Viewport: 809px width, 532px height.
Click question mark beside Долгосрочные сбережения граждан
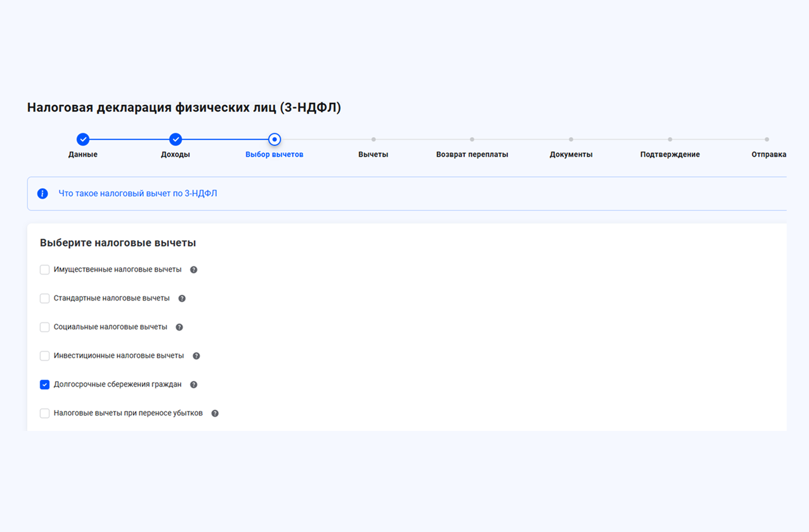[194, 385]
